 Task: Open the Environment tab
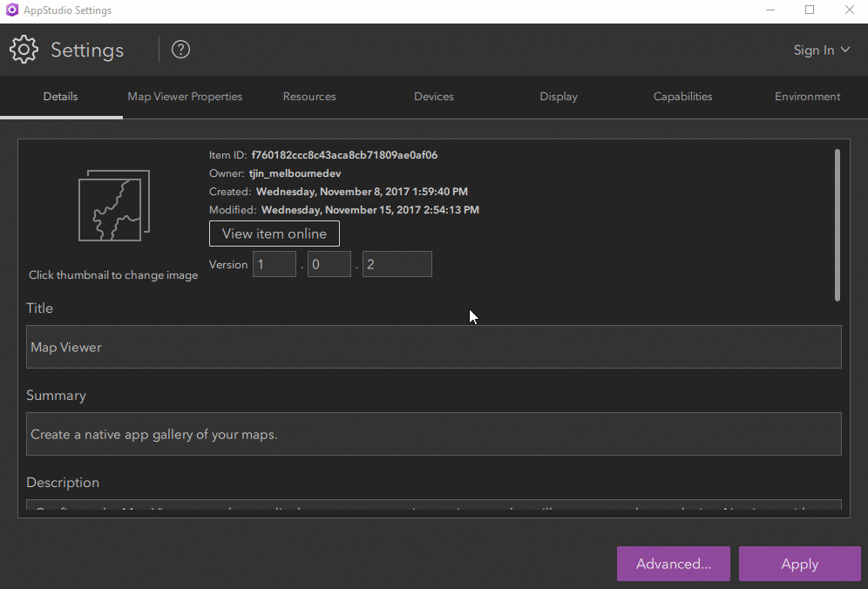click(x=807, y=97)
